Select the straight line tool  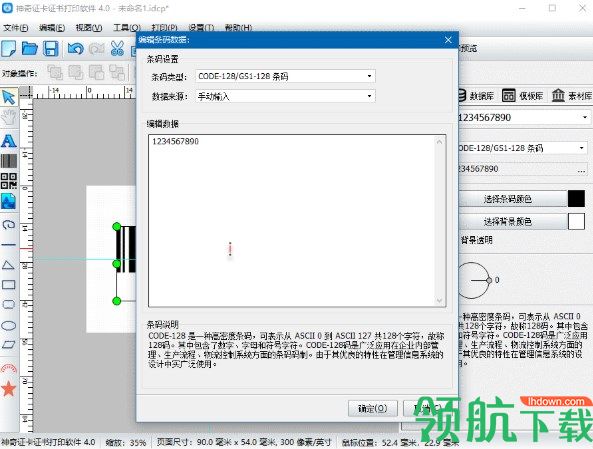coord(9,245)
